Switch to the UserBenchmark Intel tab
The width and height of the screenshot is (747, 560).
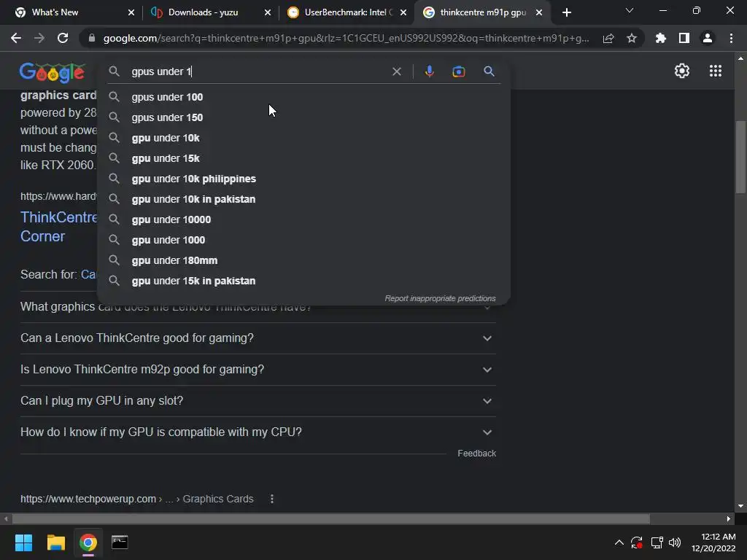pyautogui.click(x=345, y=12)
